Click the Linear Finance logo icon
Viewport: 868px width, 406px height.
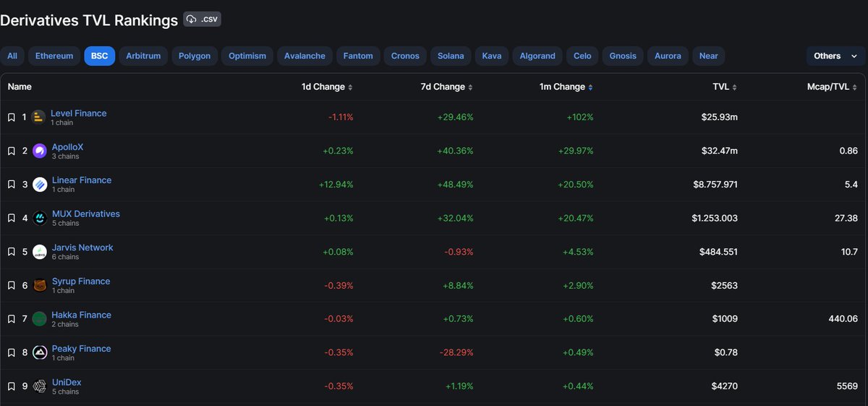point(39,185)
